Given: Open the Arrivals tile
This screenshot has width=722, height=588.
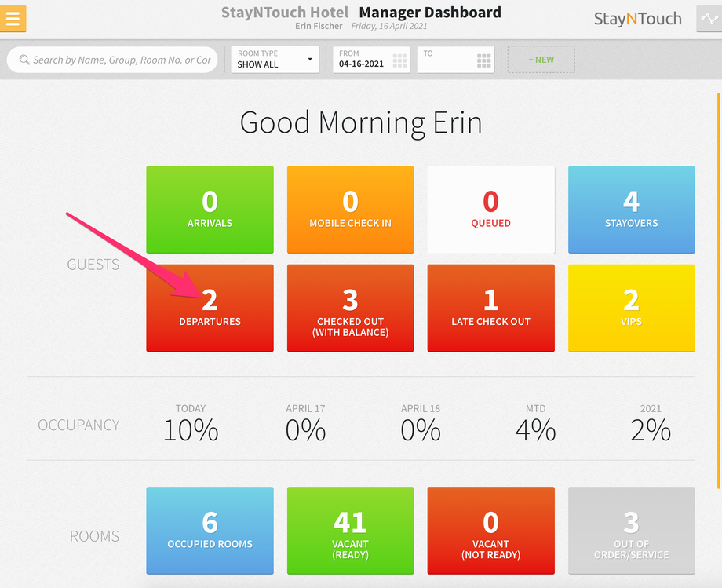Looking at the screenshot, I should [x=210, y=210].
